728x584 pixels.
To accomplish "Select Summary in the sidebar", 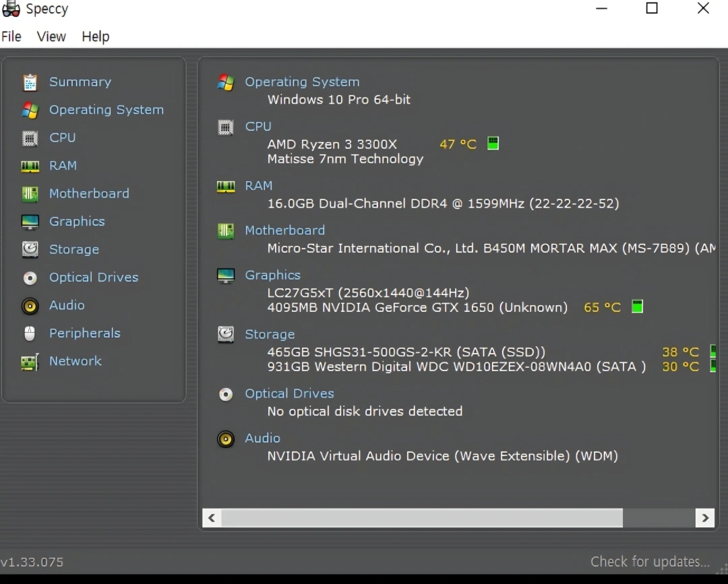I will point(80,82).
